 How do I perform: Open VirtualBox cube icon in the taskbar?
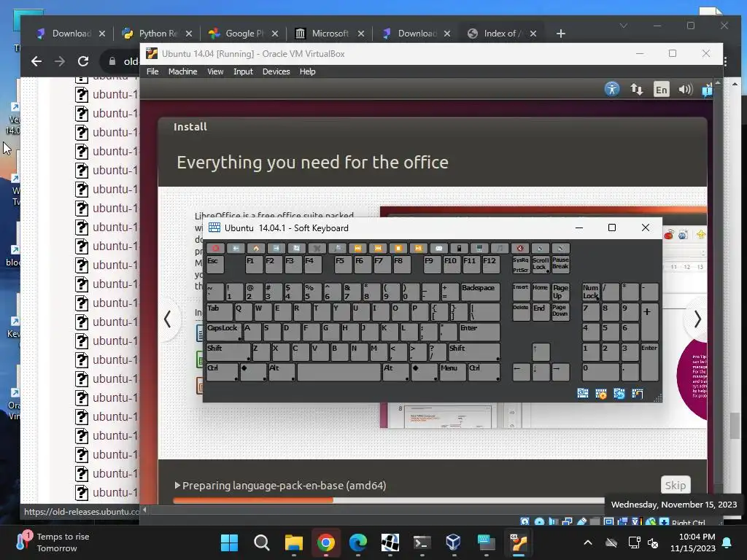pyautogui.click(x=453, y=542)
